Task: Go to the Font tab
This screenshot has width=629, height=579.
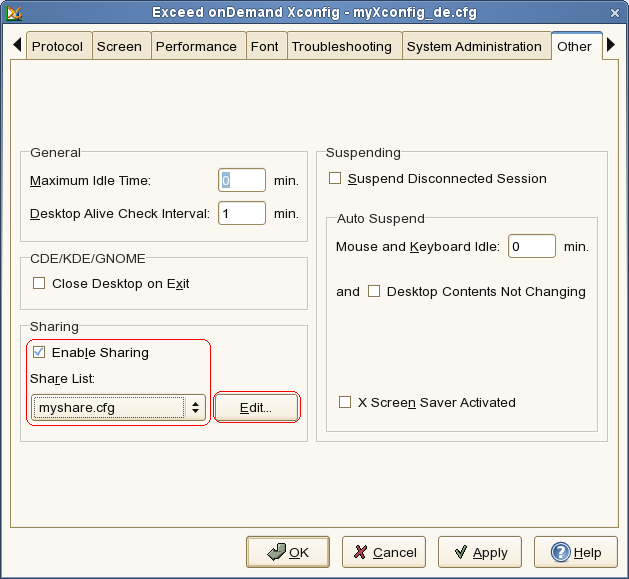Action: [x=265, y=46]
